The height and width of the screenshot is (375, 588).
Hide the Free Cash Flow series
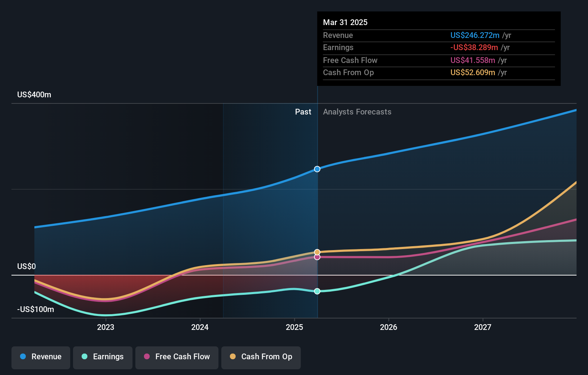tap(177, 357)
